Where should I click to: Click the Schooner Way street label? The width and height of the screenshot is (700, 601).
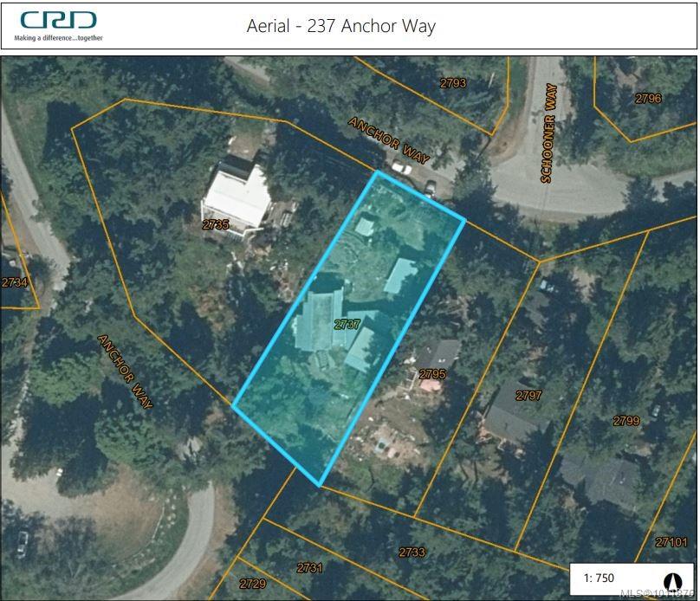click(x=548, y=133)
